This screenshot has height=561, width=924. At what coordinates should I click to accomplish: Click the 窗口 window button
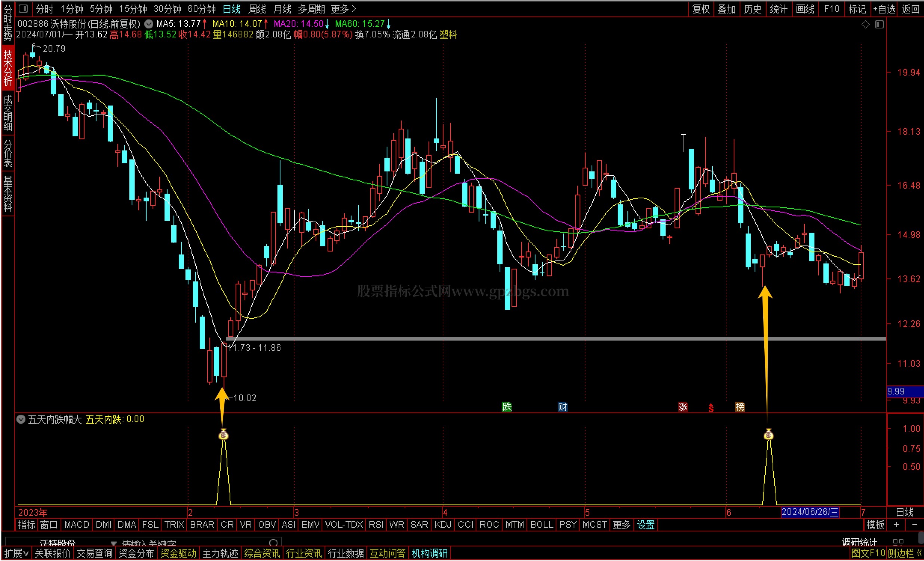(x=49, y=525)
